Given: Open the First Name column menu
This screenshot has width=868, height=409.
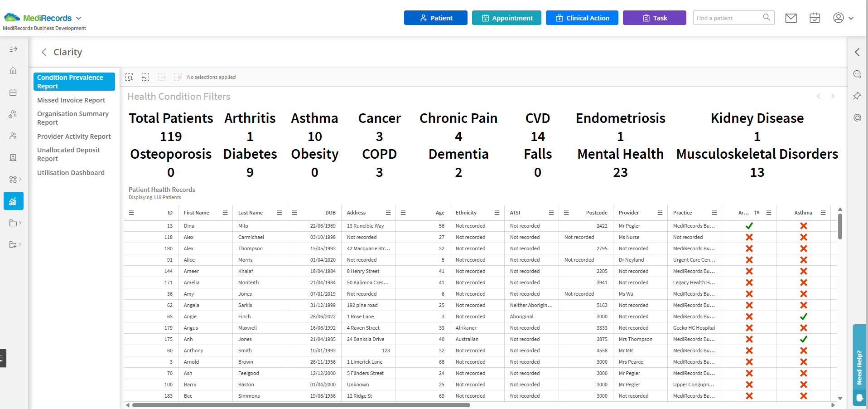Looking at the screenshot, I should 225,213.
